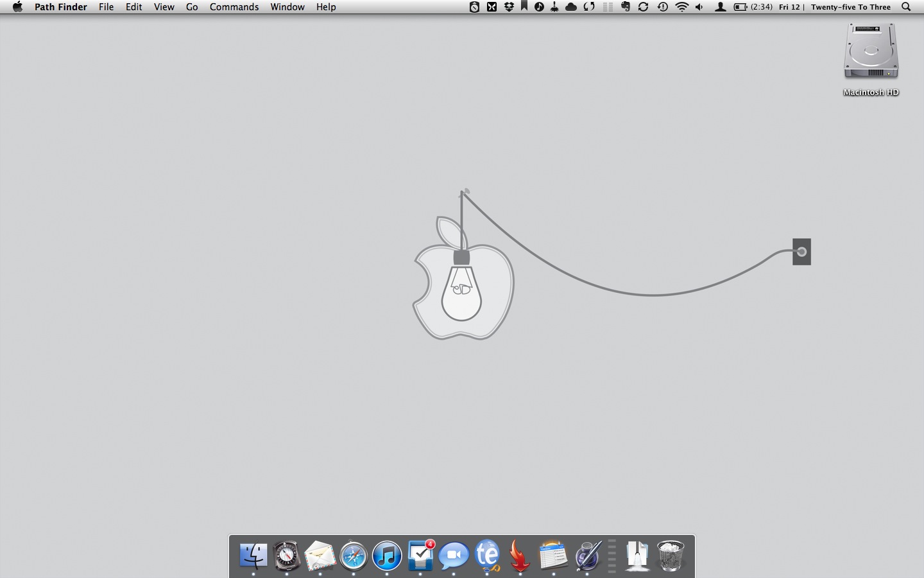Open the Dropbox menu bar icon

tap(509, 7)
